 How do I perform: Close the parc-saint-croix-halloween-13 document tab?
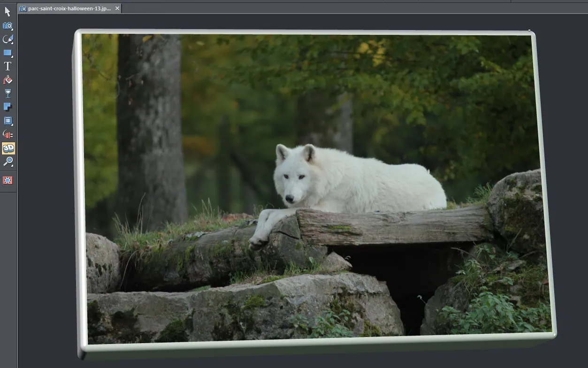click(117, 8)
